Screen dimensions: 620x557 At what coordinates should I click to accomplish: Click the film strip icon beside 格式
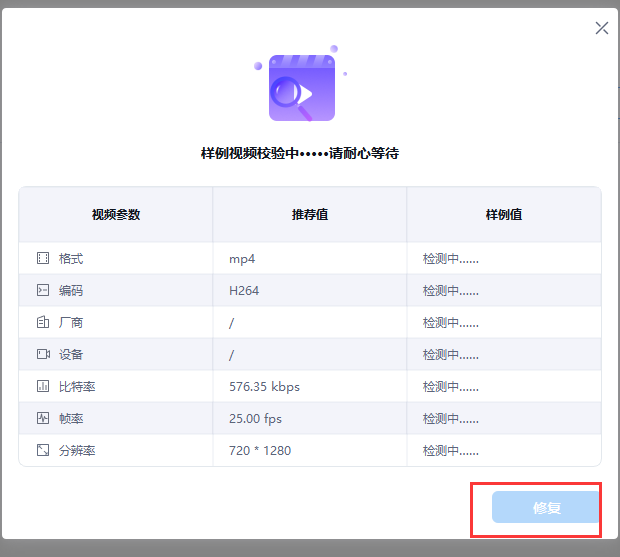tap(43, 259)
